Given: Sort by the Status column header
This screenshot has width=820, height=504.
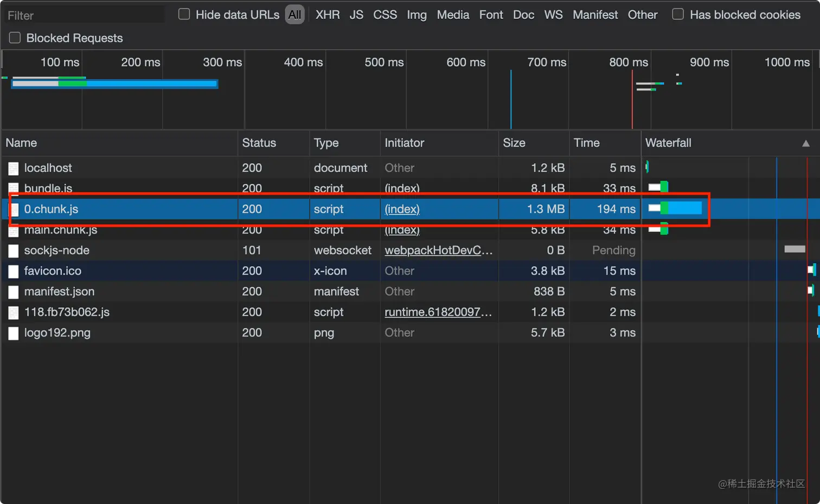Looking at the screenshot, I should click(259, 143).
